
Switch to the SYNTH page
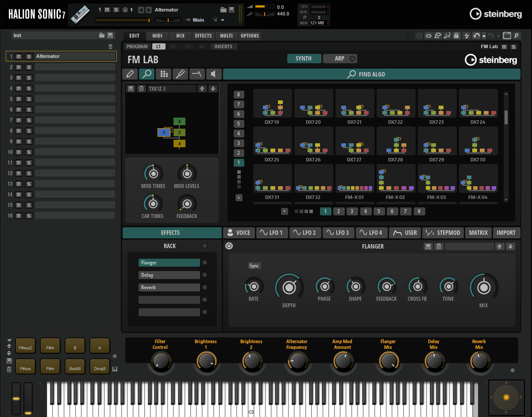(304, 58)
